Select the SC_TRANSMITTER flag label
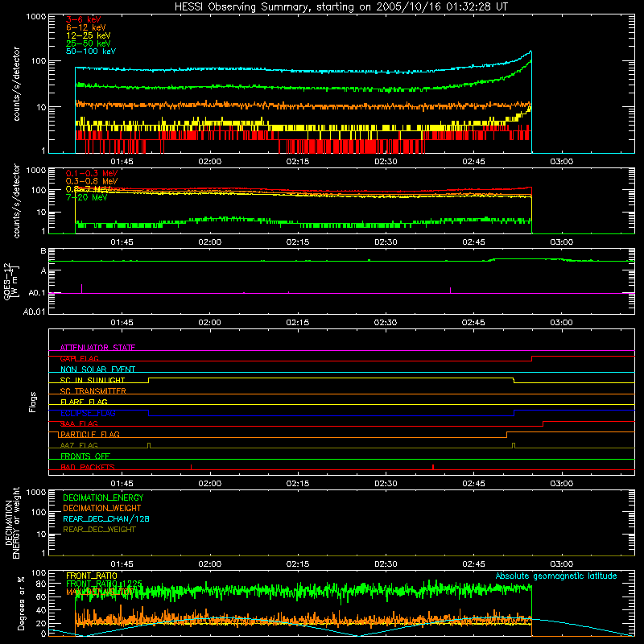The width and height of the screenshot is (644, 644). [x=93, y=391]
